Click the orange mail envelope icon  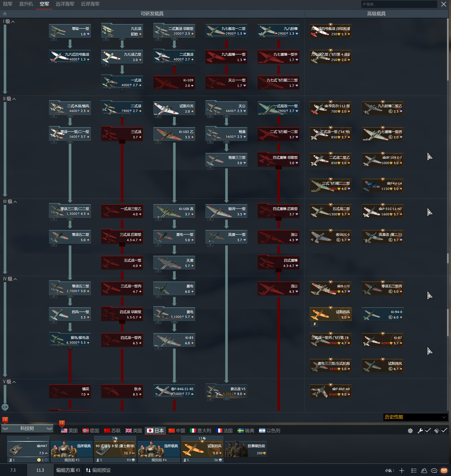(444, 470)
